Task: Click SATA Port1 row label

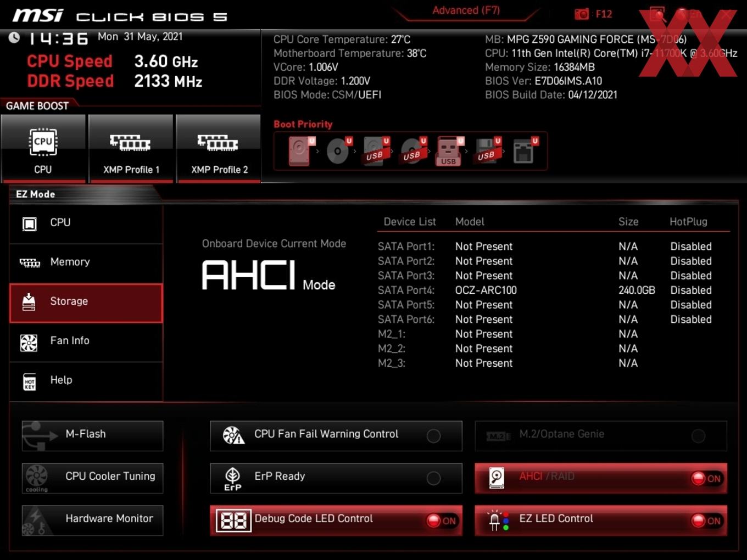Action: click(x=406, y=247)
